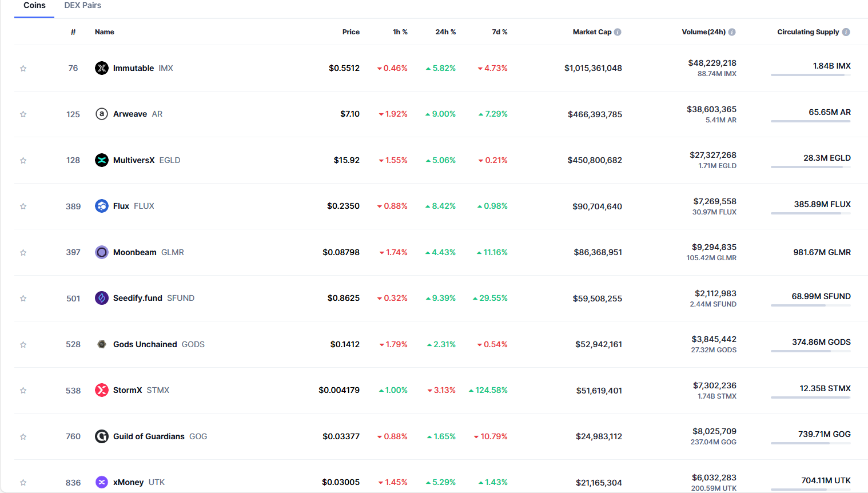The height and width of the screenshot is (493, 868).
Task: Click the StormX coin logo
Action: (101, 390)
